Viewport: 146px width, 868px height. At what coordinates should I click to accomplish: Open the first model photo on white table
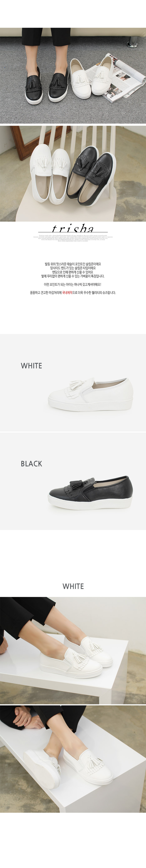click(x=73, y=650)
